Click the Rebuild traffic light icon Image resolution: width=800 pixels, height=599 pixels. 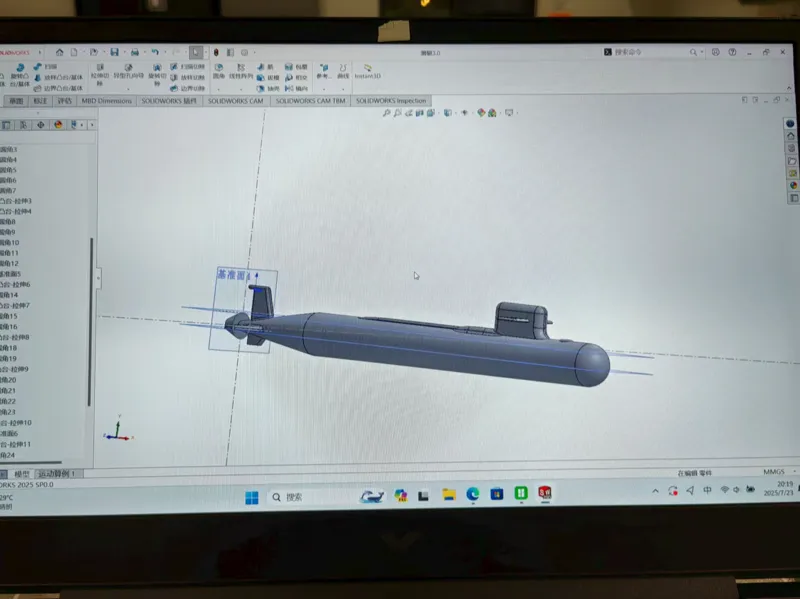(x=216, y=52)
